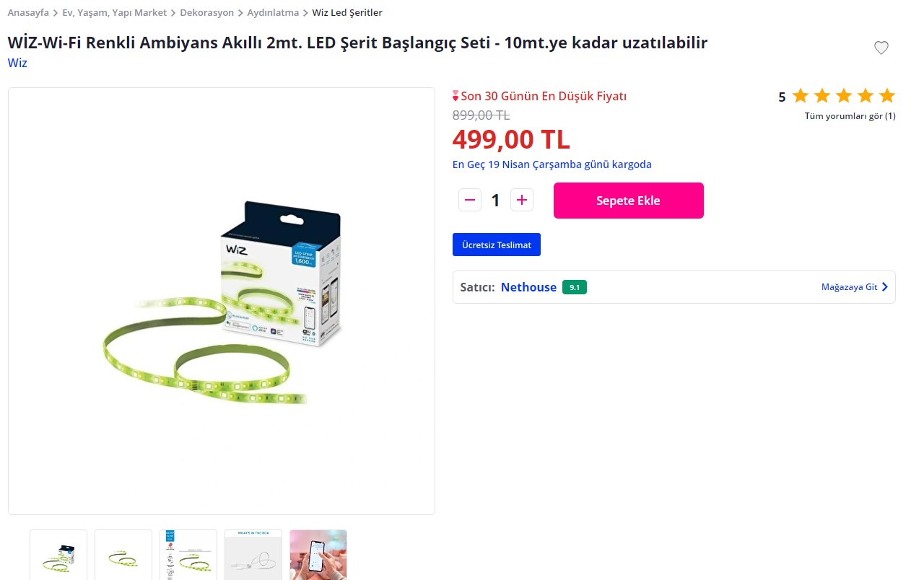This screenshot has width=924, height=580.
Task: Click the fifth rating star
Action: 887,96
